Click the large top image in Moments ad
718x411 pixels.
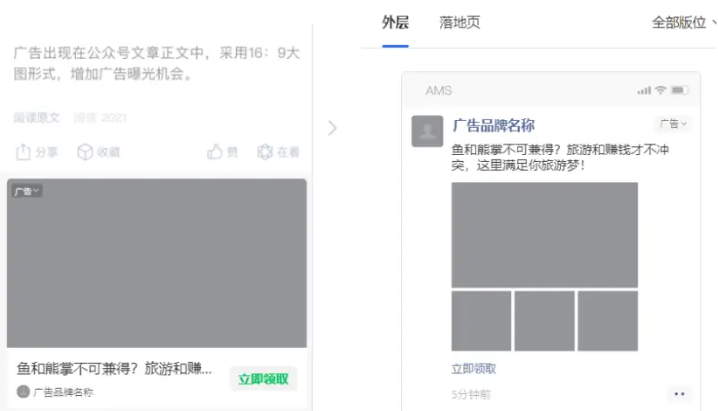coord(544,235)
